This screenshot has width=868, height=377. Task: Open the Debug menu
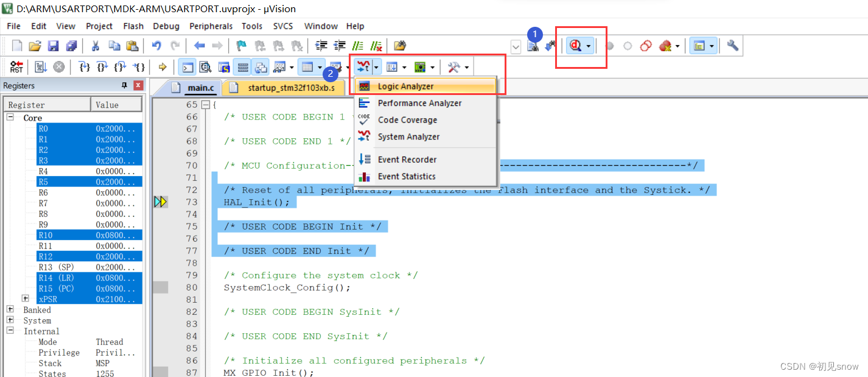click(x=166, y=26)
